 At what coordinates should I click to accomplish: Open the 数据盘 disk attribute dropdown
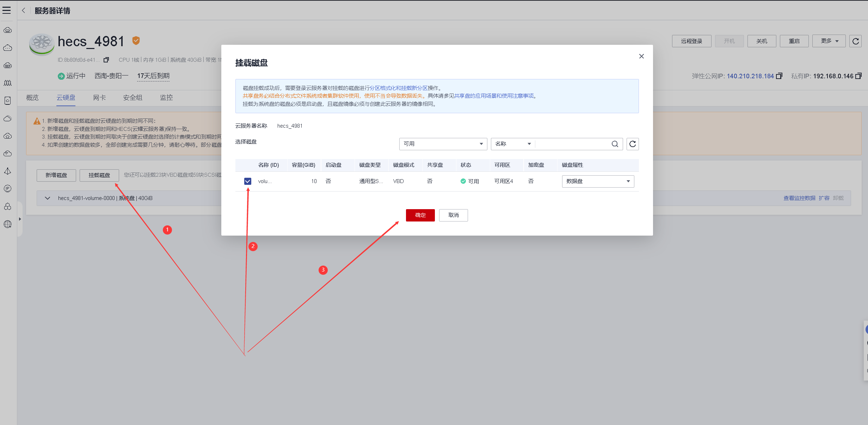tap(598, 181)
